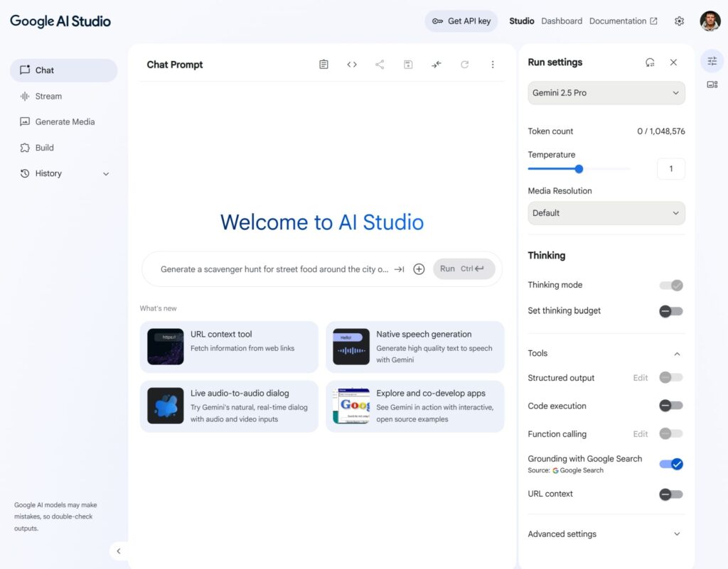Reset the chat with the refresh icon

(465, 63)
